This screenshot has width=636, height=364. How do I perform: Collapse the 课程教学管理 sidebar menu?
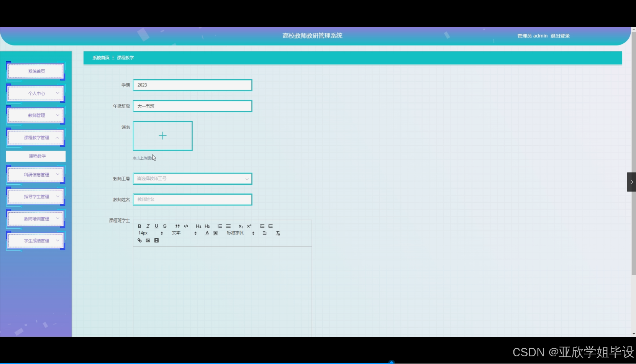[x=36, y=138]
